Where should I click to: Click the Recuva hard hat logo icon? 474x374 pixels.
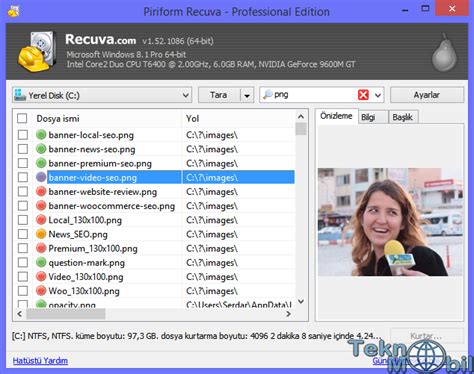coord(36,51)
